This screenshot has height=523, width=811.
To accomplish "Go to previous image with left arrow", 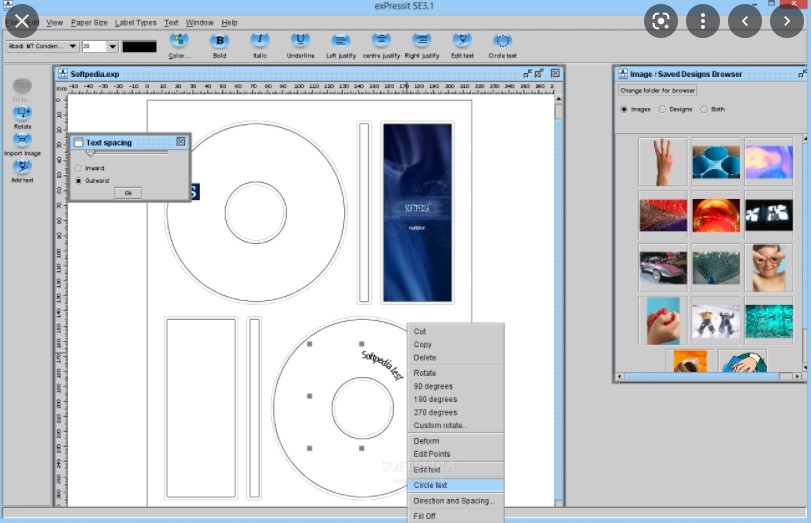I will coord(745,21).
